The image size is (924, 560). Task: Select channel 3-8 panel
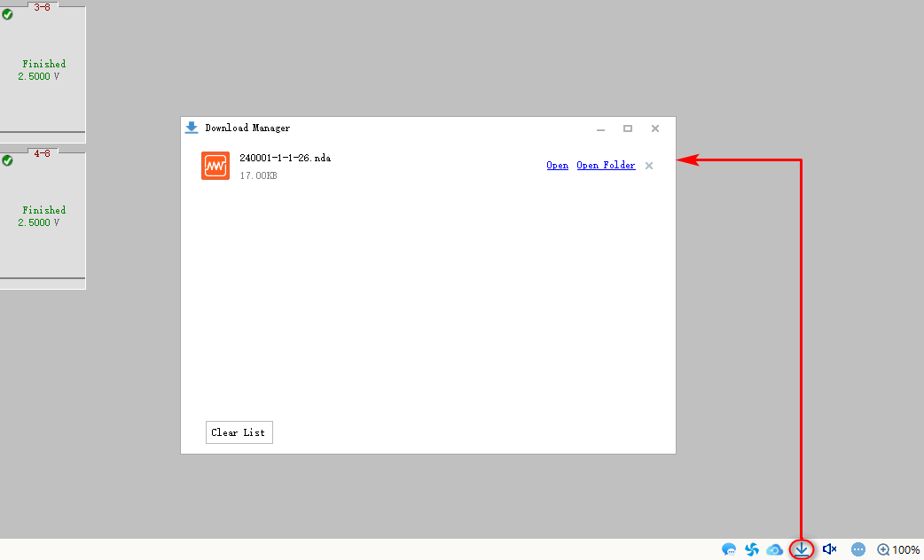42,71
